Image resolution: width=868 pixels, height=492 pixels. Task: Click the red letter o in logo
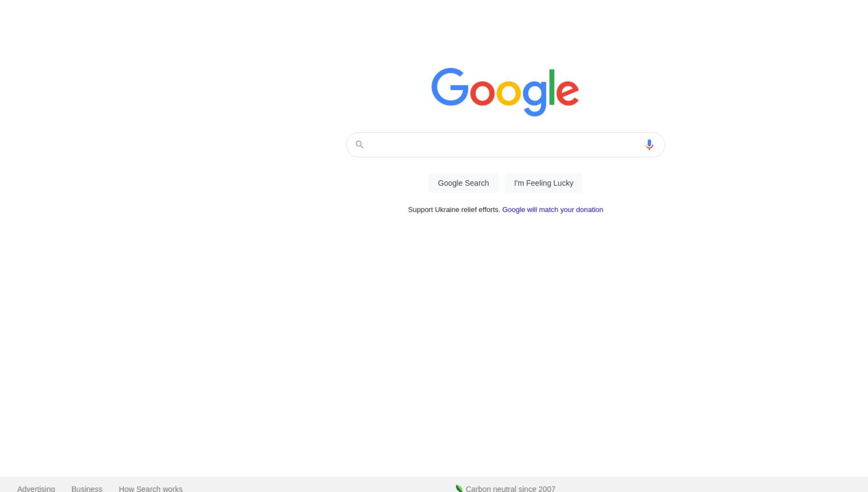click(482, 92)
